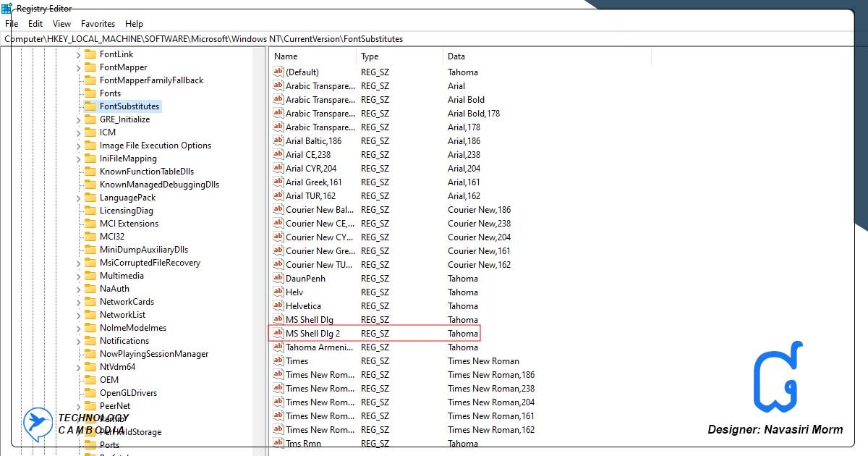Select the Notifications key
The height and width of the screenshot is (456, 868).
pos(124,341)
